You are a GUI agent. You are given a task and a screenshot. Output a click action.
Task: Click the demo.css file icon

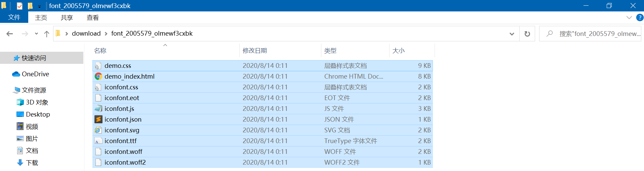(98, 66)
